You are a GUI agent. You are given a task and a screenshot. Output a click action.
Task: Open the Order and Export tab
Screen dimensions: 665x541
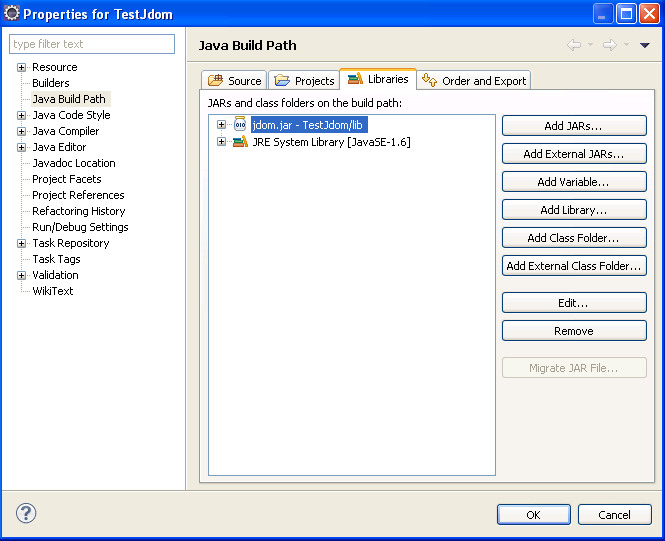[x=474, y=80]
